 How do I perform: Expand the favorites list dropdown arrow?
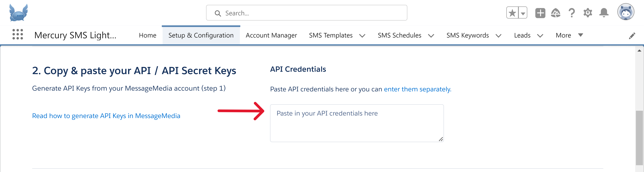pyautogui.click(x=523, y=13)
